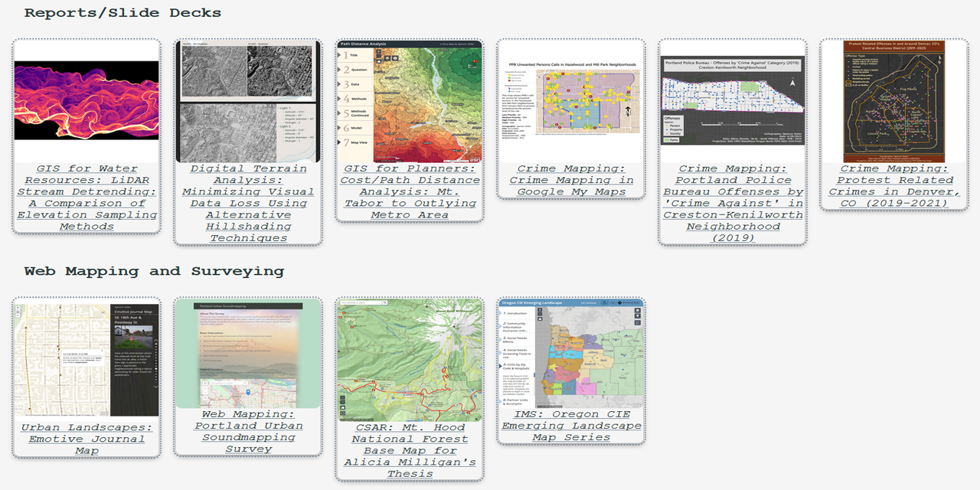Open Emotive Journal Map thumbnail
The height and width of the screenshot is (490, 980).
point(87,360)
